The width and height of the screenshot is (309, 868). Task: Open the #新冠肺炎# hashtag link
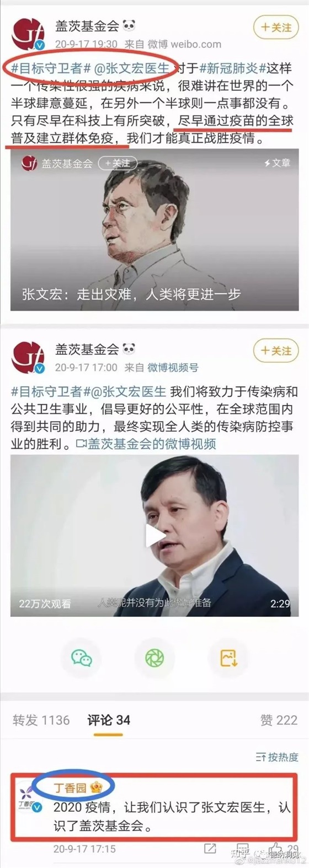(x=233, y=69)
